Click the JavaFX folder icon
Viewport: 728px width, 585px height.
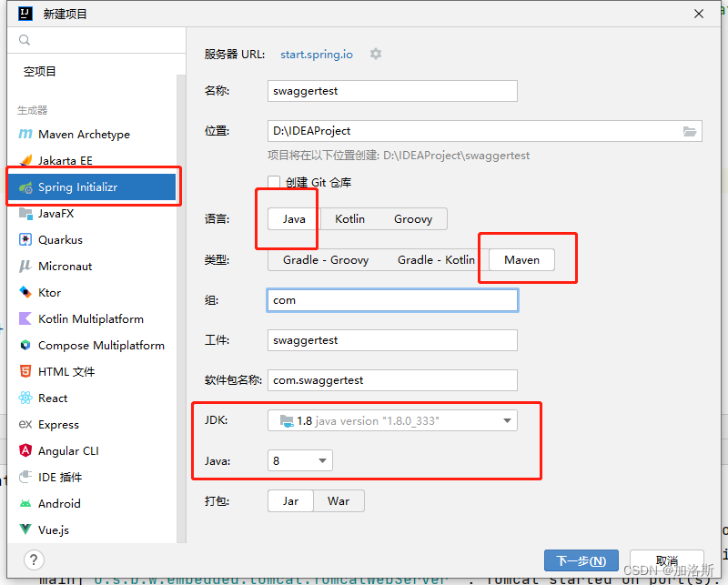click(x=25, y=214)
